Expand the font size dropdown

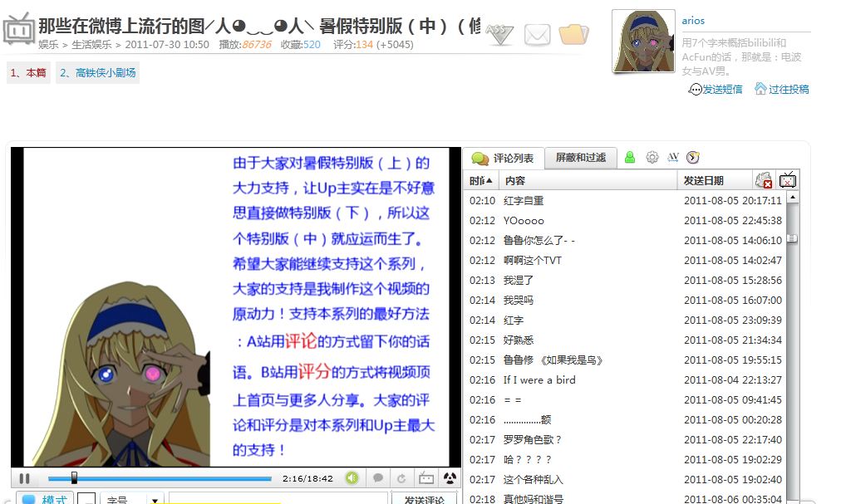pyautogui.click(x=155, y=500)
